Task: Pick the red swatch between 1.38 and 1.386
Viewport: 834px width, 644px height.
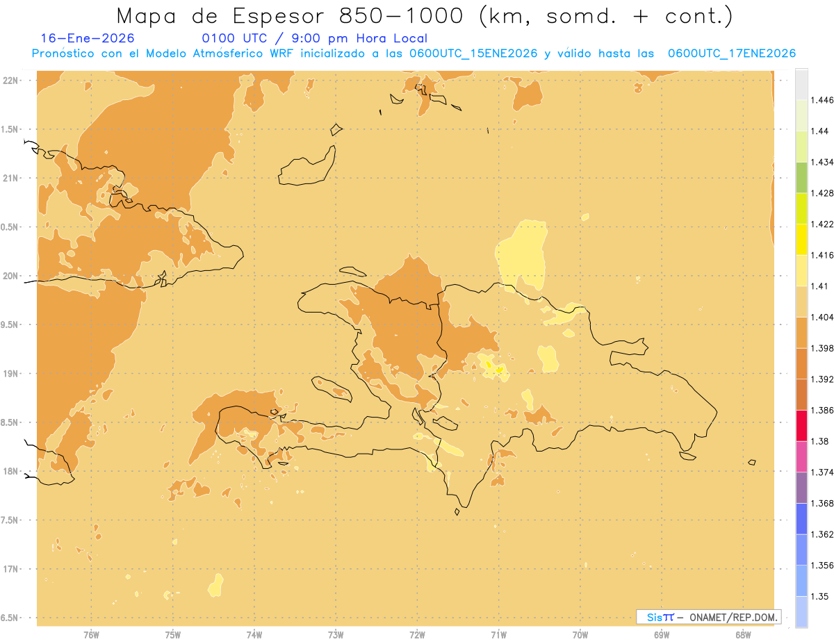Action: pyautogui.click(x=801, y=426)
